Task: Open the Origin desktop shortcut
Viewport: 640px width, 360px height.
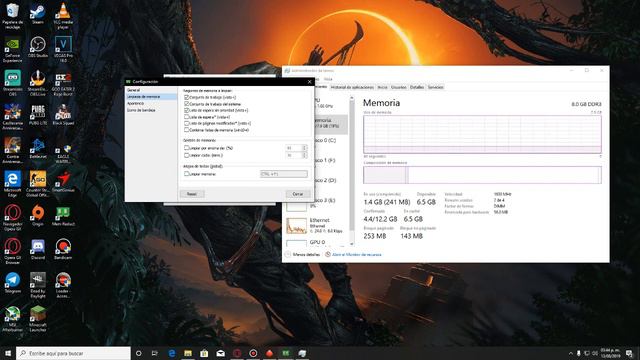Action: pyautogui.click(x=38, y=215)
